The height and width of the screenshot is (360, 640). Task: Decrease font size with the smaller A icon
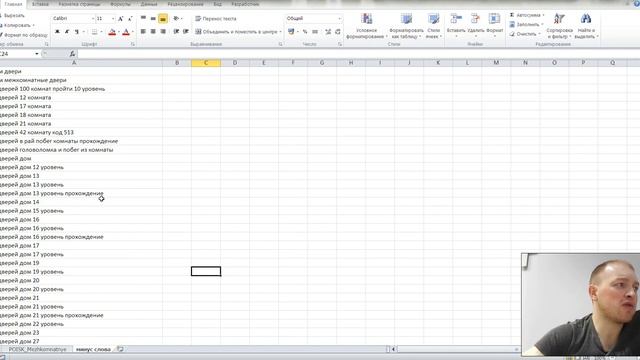[130, 19]
